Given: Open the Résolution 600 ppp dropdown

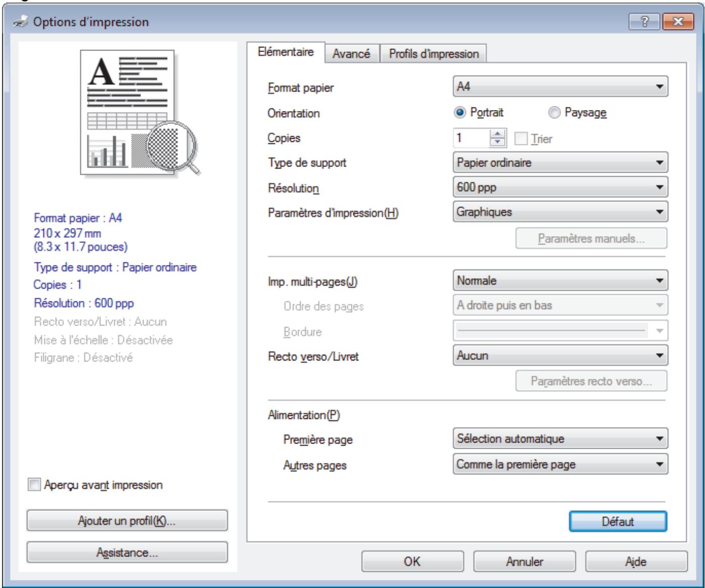Looking at the screenshot, I should pos(561,187).
